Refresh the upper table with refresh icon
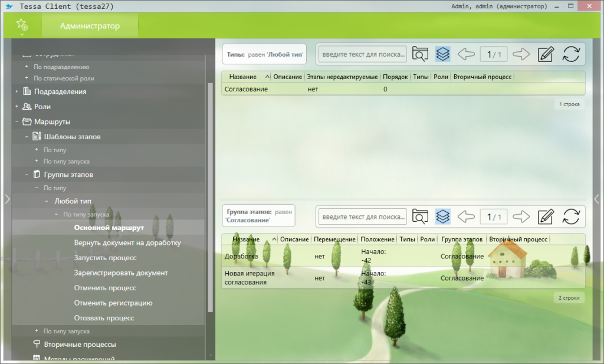604x364 pixels. coord(571,54)
